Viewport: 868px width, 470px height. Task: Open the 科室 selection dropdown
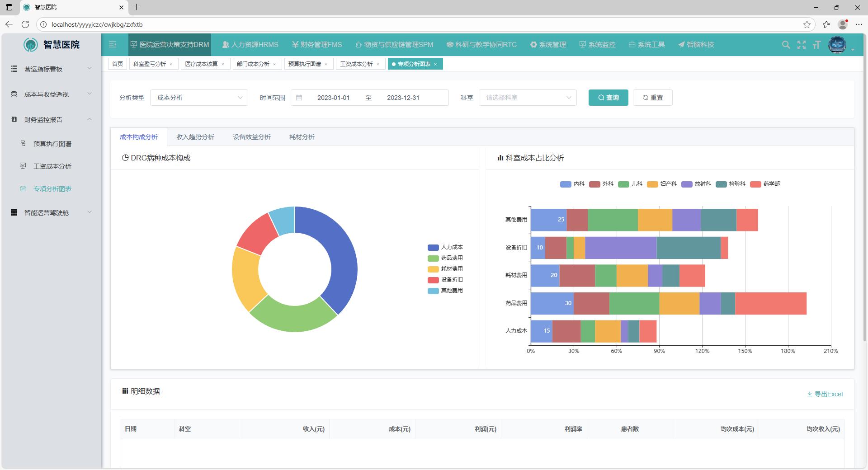coord(527,98)
